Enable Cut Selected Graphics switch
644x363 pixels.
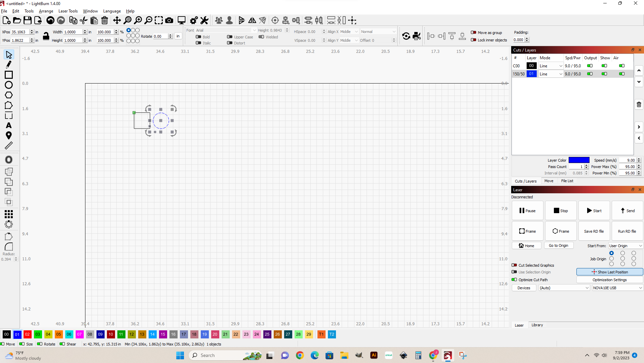point(514,265)
